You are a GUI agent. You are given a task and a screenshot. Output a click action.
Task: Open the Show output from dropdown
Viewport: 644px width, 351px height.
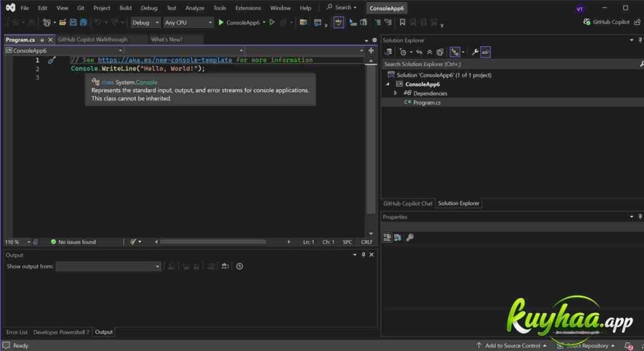(108, 266)
